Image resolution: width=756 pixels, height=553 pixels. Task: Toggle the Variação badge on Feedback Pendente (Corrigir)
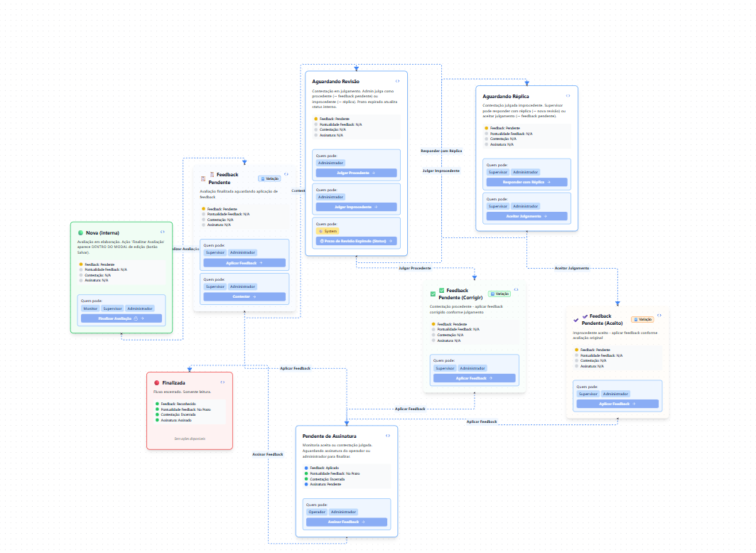click(x=499, y=294)
